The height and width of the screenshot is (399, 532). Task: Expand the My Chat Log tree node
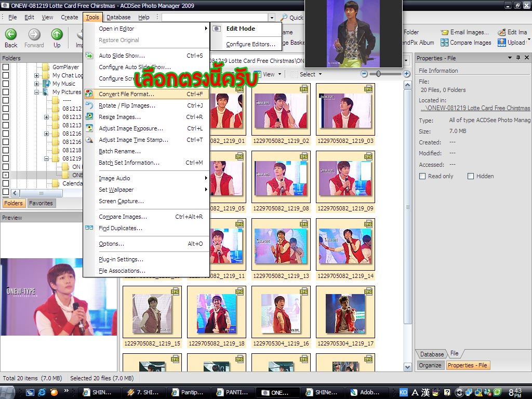[37, 75]
